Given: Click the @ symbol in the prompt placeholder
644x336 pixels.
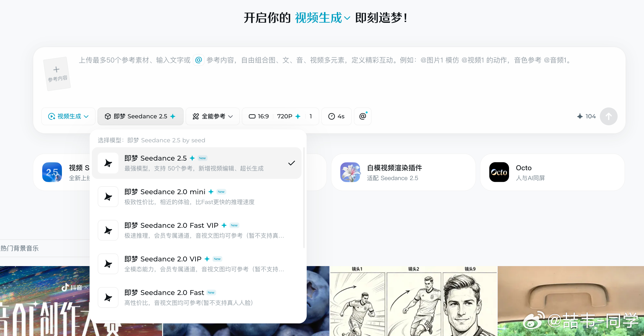Looking at the screenshot, I should click(198, 60).
